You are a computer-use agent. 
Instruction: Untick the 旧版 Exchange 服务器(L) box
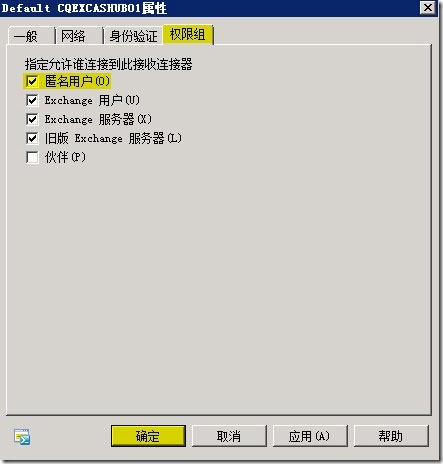(x=32, y=138)
